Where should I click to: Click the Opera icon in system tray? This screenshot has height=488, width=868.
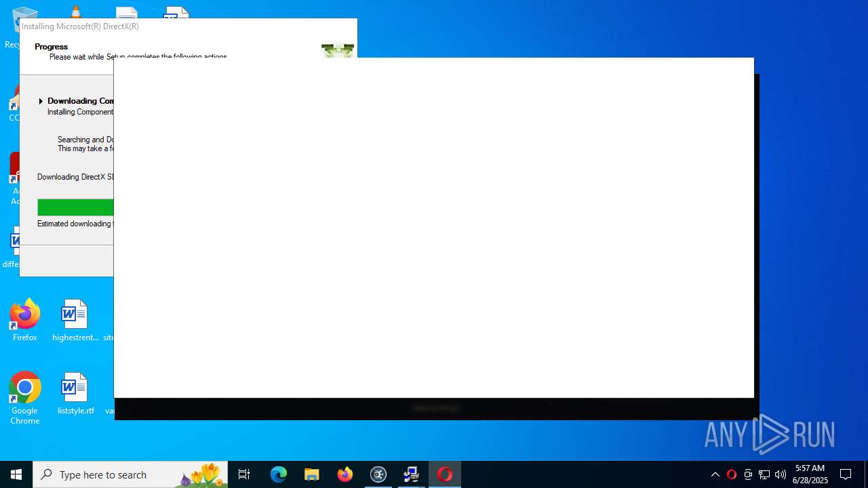point(732,474)
